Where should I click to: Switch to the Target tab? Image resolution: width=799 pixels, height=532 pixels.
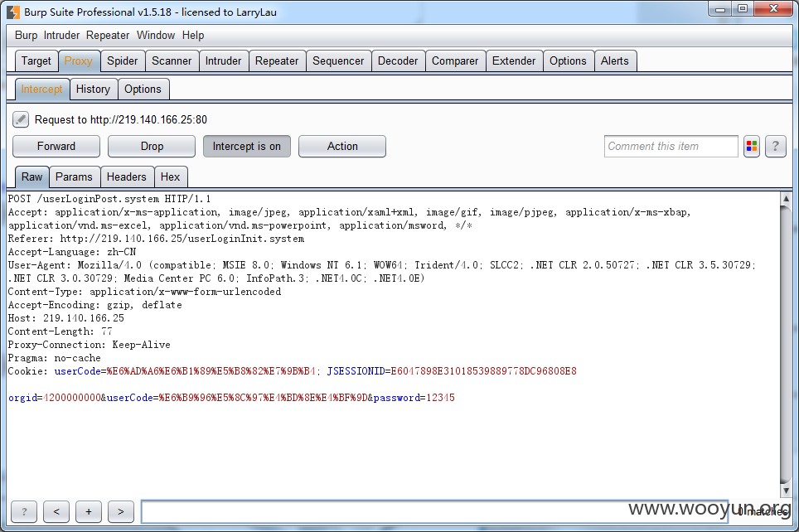pyautogui.click(x=36, y=61)
